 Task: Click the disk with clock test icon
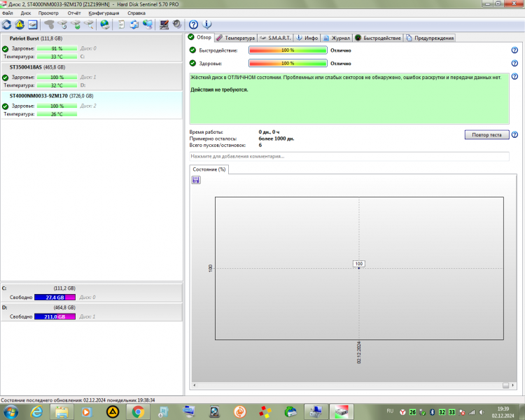click(62, 24)
